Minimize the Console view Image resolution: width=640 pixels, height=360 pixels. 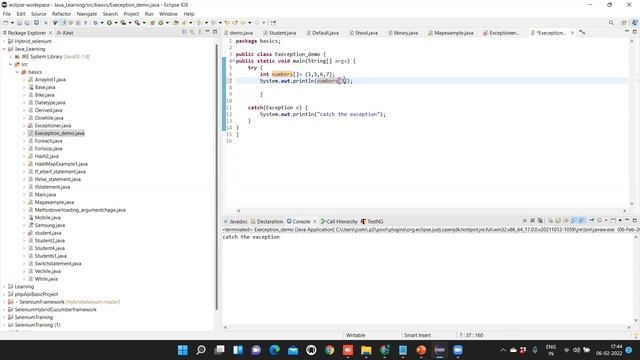(627, 220)
